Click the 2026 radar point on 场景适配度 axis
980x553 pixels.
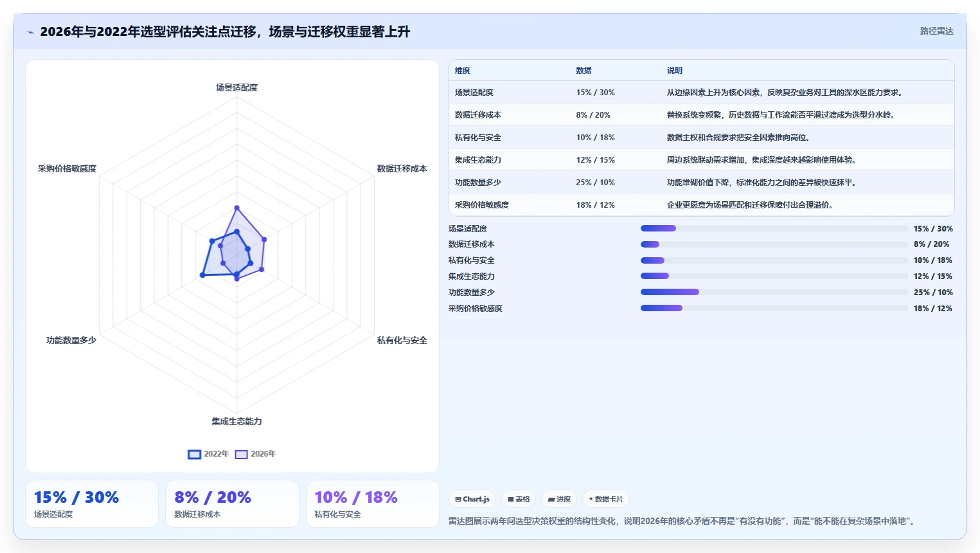[x=236, y=208]
